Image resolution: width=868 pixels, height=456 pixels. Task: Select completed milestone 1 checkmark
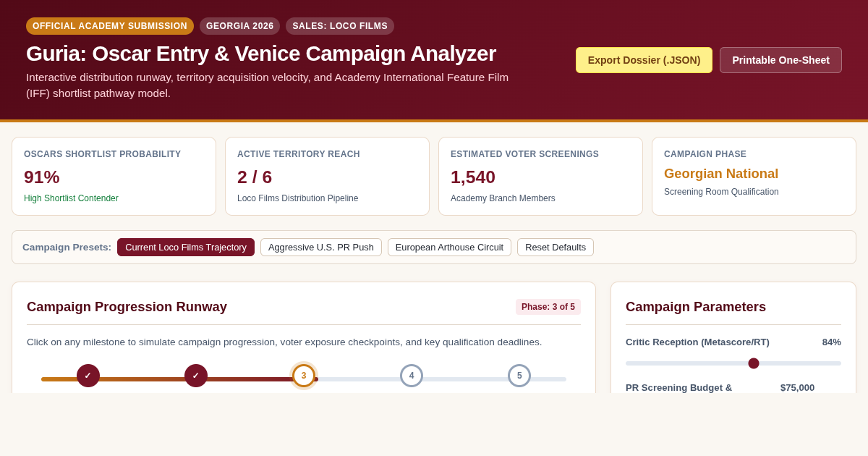(x=88, y=376)
